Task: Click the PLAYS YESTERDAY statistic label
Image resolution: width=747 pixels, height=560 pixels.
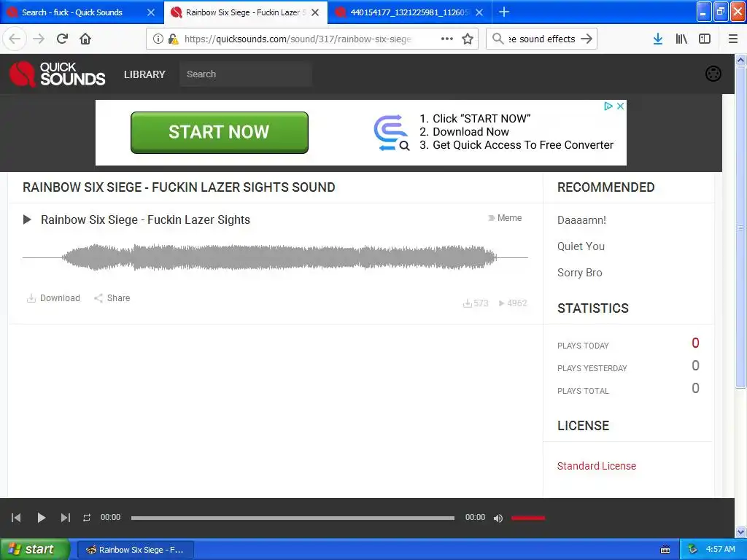Action: [592, 368]
